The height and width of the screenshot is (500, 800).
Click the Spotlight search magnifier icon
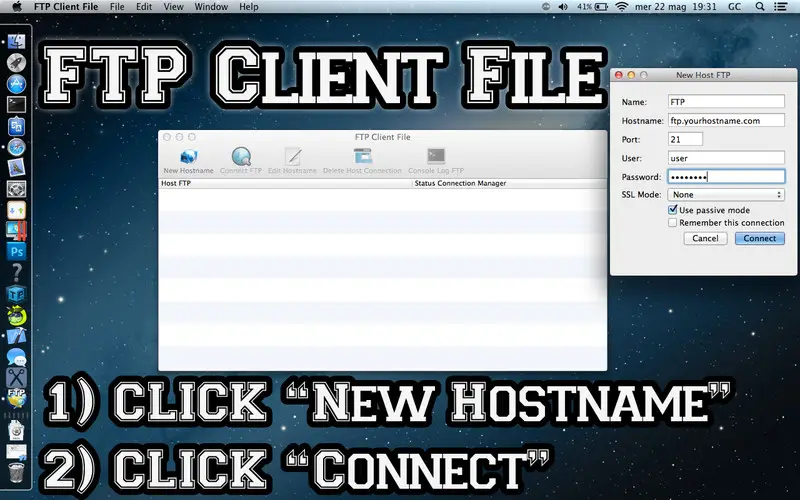pos(760,7)
